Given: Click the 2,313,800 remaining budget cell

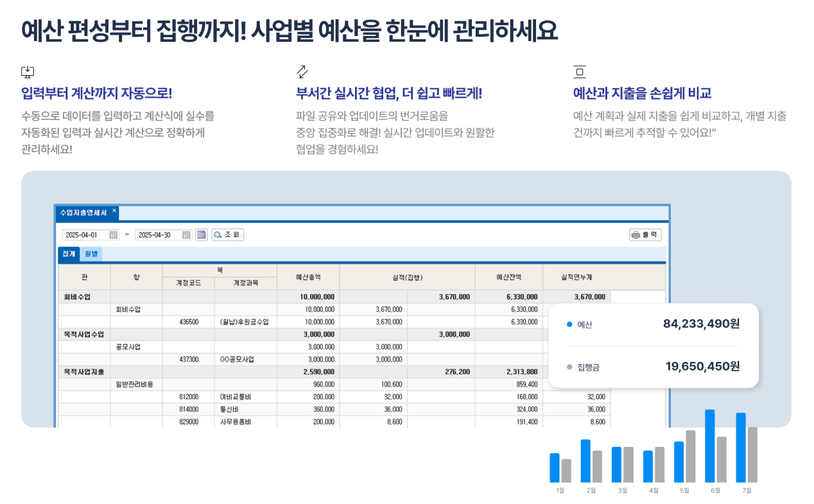Looking at the screenshot, I should click(508, 372).
